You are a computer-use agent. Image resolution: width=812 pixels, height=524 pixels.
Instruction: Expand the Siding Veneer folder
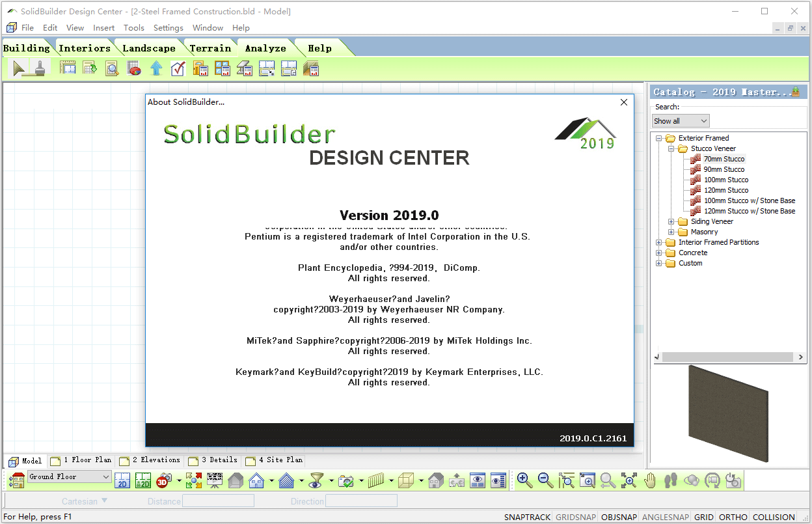[671, 221]
